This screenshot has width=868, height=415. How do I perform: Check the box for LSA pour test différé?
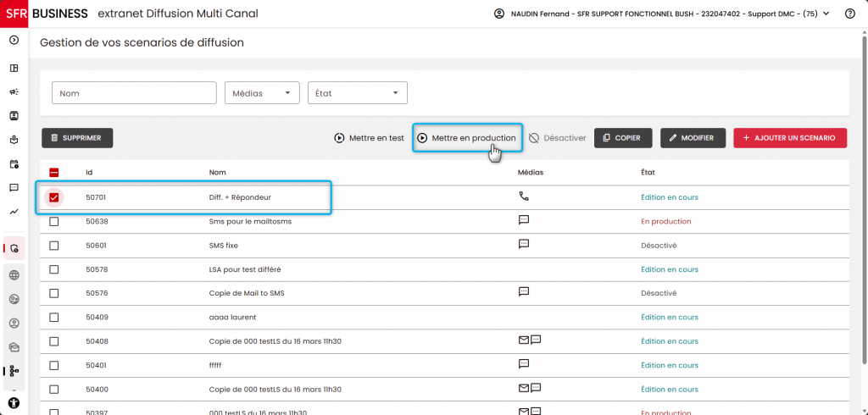53,269
